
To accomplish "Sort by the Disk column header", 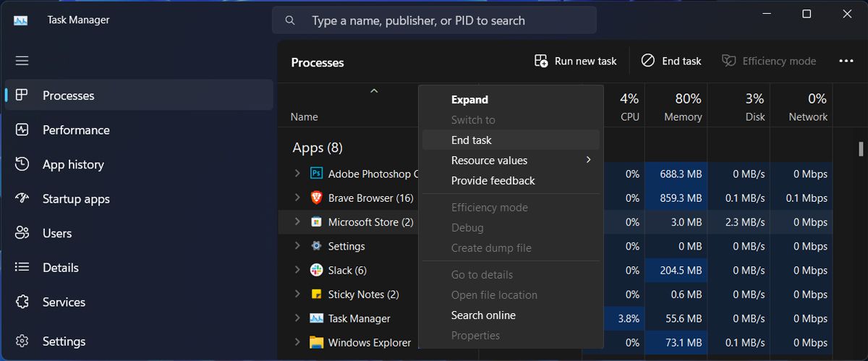I will (x=739, y=106).
